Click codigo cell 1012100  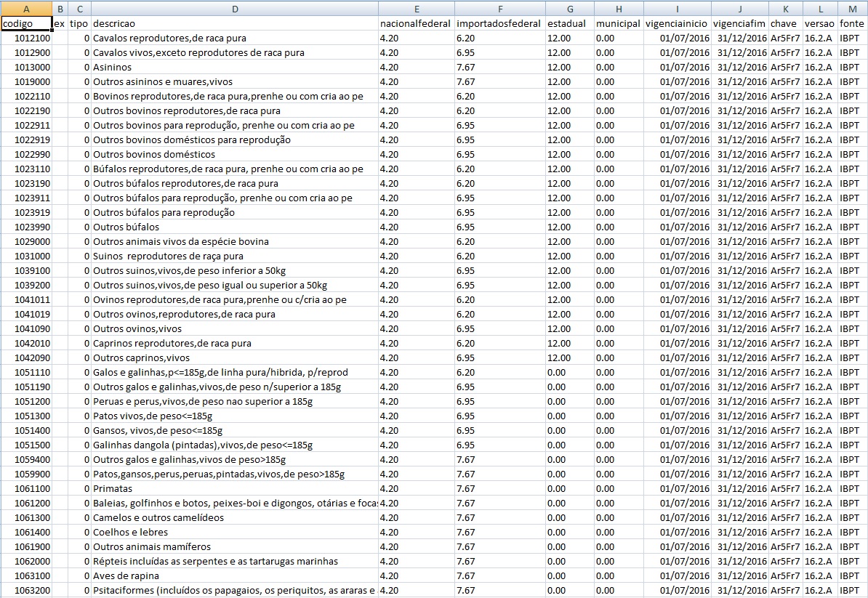26,38
